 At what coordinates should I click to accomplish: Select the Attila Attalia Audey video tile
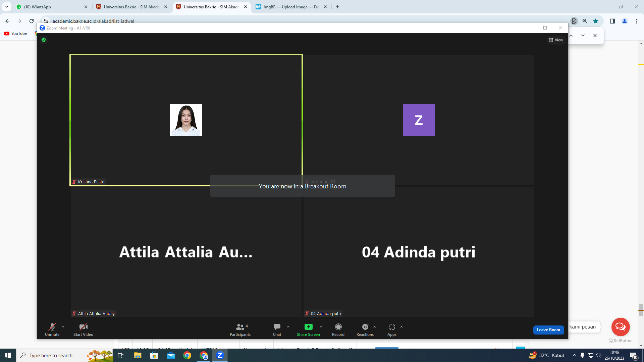click(186, 252)
